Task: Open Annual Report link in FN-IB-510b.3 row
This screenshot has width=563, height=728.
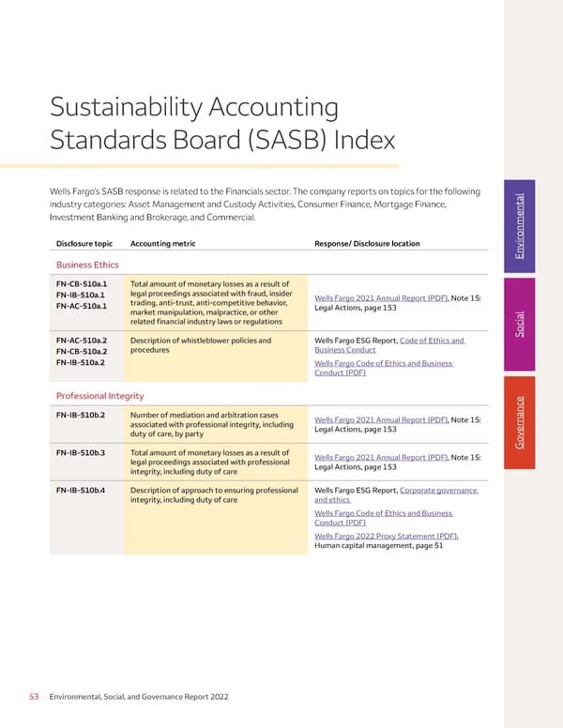Action: pos(382,457)
